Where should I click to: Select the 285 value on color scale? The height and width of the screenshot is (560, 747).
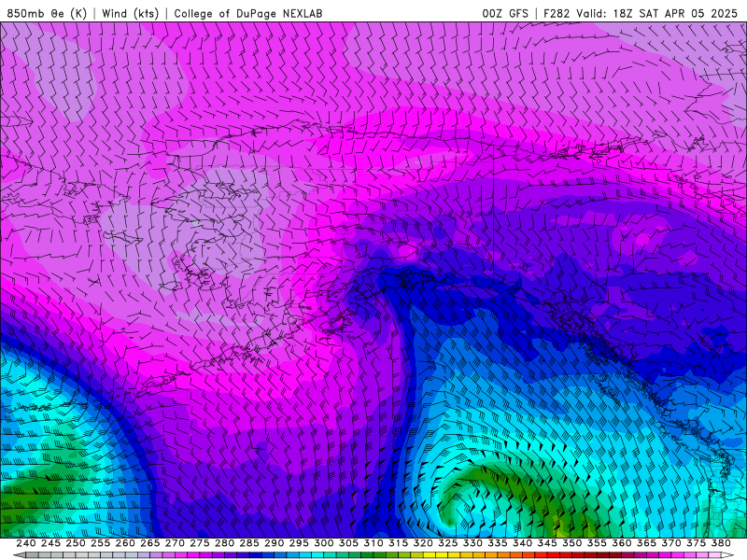[x=249, y=543]
